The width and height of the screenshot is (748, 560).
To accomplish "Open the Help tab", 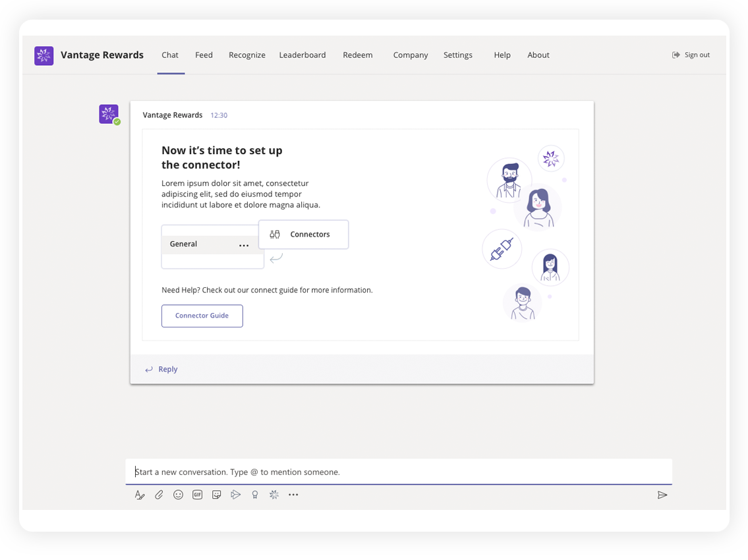I will click(x=502, y=55).
